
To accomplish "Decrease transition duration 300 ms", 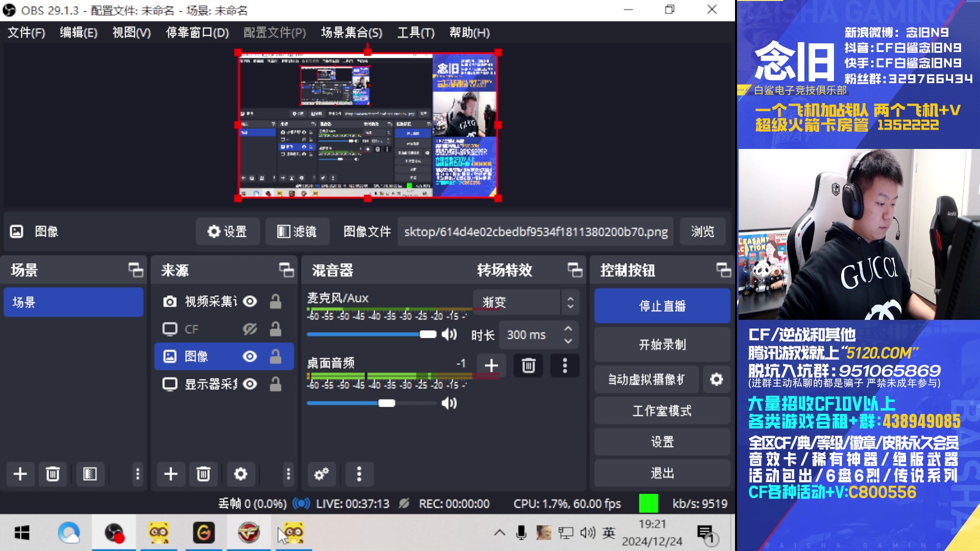I will 568,341.
